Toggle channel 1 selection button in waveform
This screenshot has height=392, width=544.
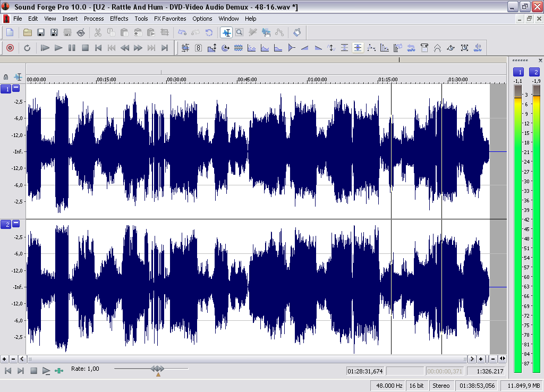6,89
